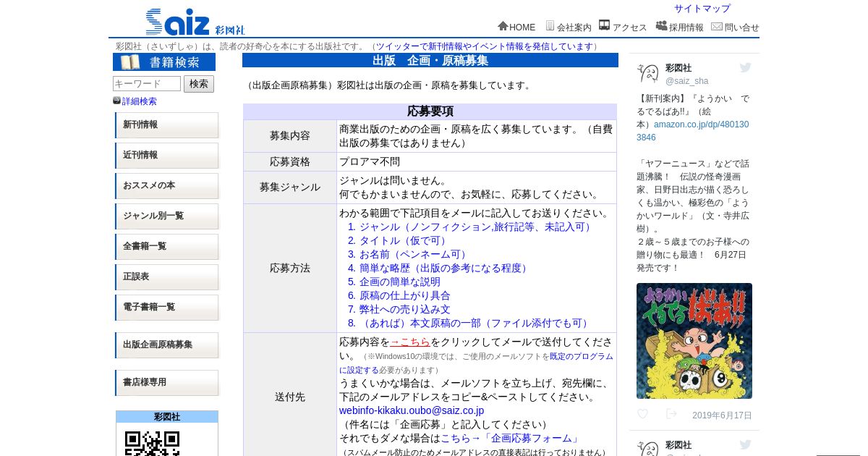The height and width of the screenshot is (456, 868).
Task: Click list item ジャンル（ノンフィクション,旅行記等、未記入可）
Action: [x=477, y=227]
